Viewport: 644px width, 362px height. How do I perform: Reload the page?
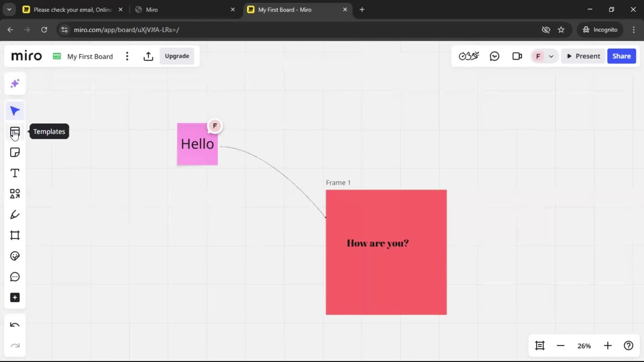coord(44,30)
